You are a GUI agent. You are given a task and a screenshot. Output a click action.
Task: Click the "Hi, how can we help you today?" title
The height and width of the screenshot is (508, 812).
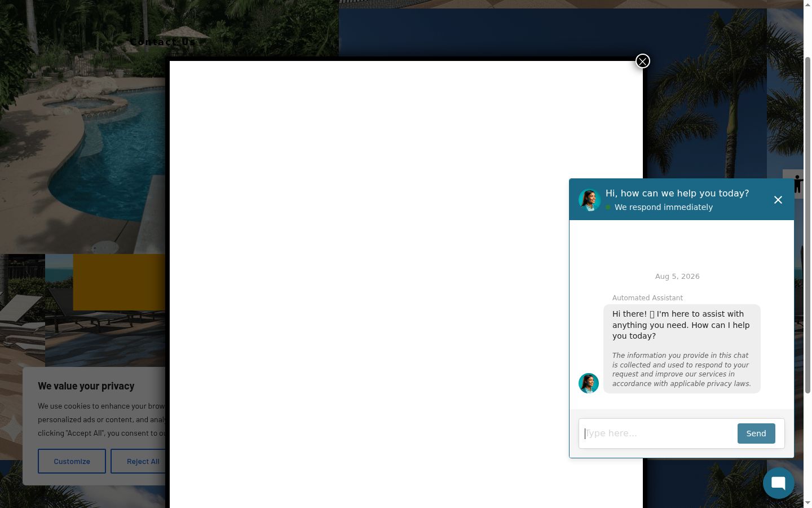677,193
